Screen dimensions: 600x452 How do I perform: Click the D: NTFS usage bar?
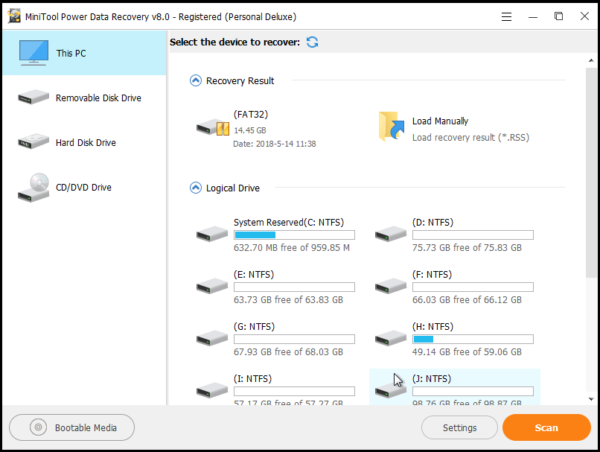pyautogui.click(x=473, y=235)
